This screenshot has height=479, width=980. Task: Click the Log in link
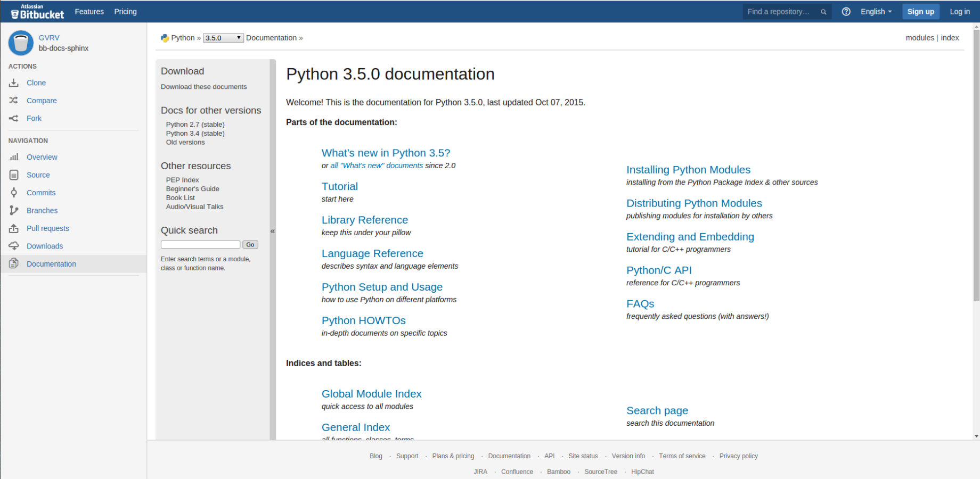click(960, 12)
